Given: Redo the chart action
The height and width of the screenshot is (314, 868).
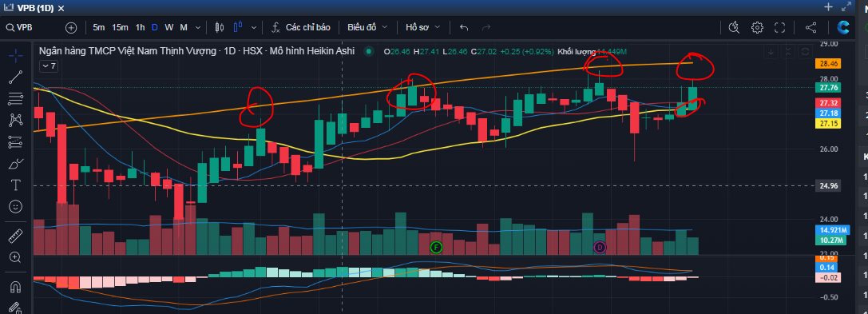Looking at the screenshot, I should pos(486,27).
